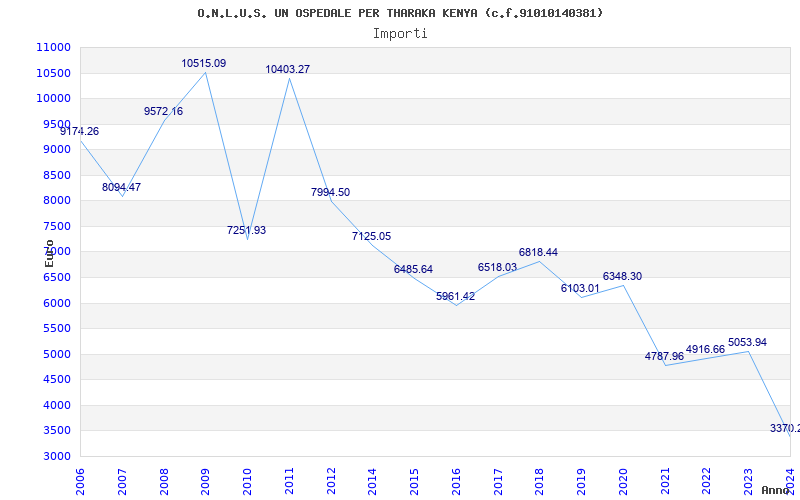Click the x-axis year 2021
The image size is (800, 500).
pyautogui.click(x=665, y=481)
